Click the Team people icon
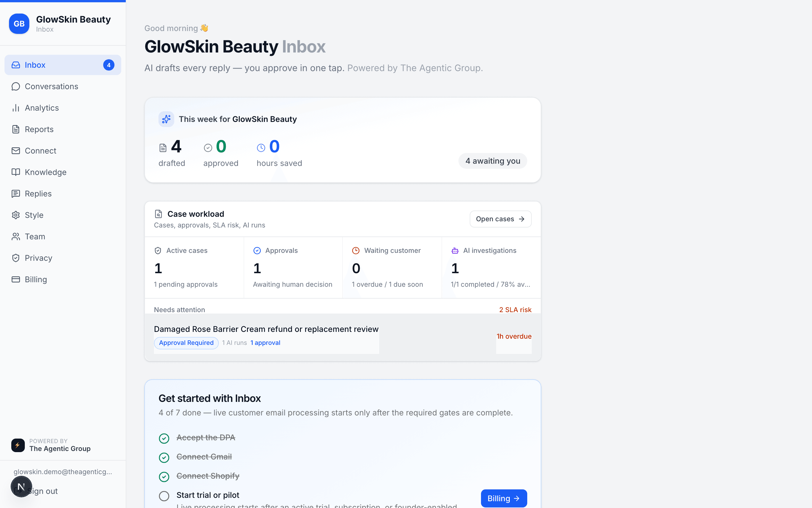The height and width of the screenshot is (508, 812). click(16, 237)
